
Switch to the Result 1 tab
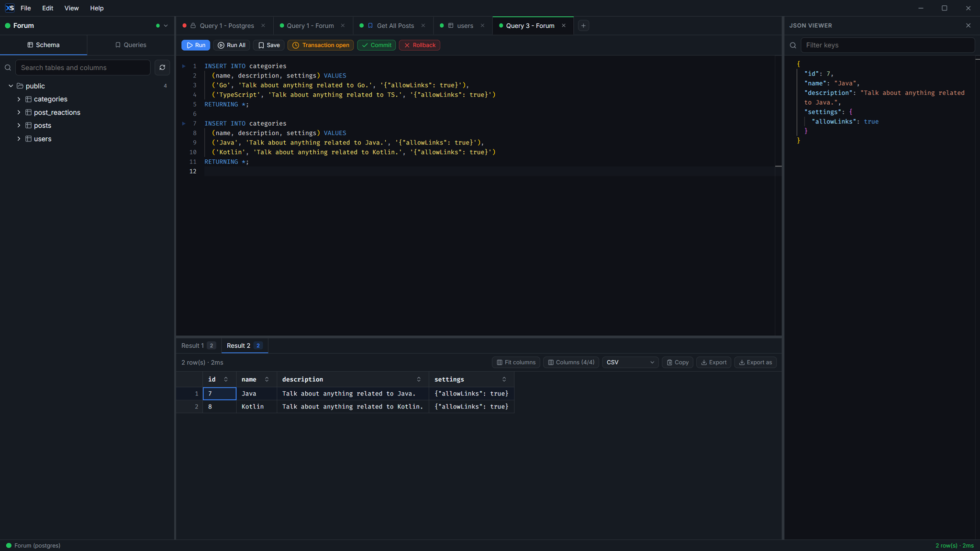(198, 346)
